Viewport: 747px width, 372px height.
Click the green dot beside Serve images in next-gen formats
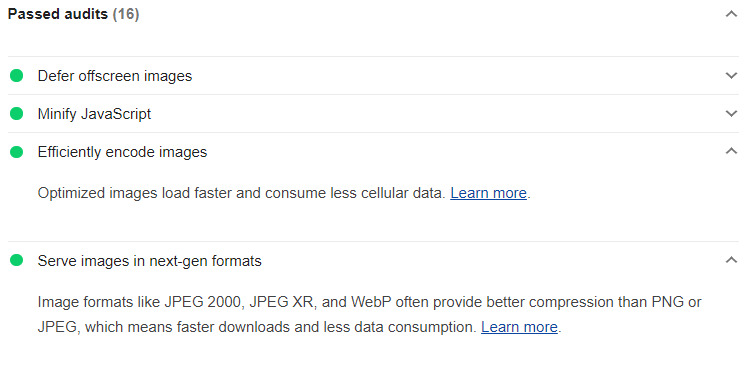click(17, 261)
